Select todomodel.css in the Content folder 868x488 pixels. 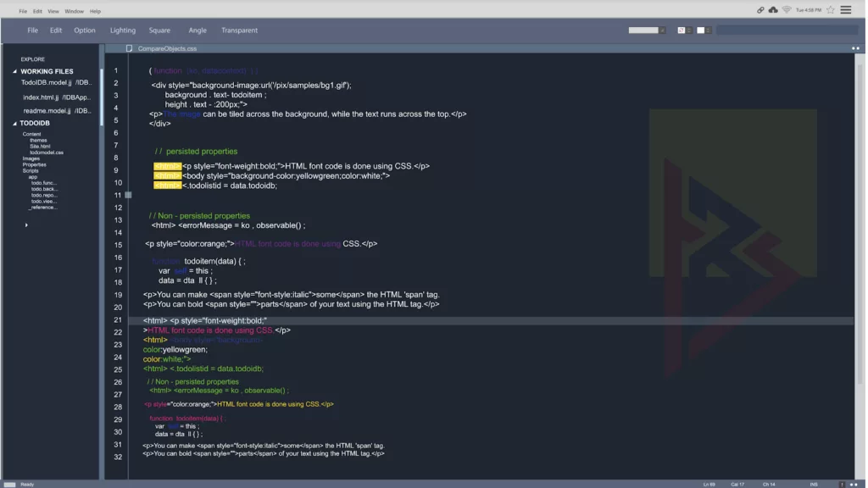pyautogui.click(x=47, y=152)
